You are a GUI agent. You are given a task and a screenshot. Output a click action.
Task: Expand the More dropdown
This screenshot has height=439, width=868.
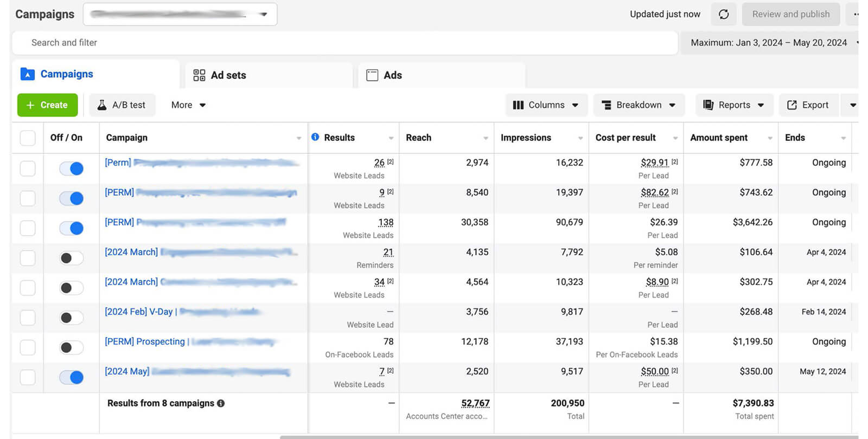[188, 105]
